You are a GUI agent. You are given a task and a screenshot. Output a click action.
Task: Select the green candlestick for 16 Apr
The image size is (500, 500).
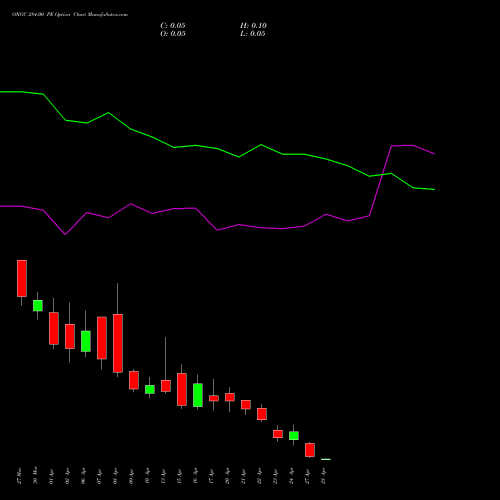(198, 395)
